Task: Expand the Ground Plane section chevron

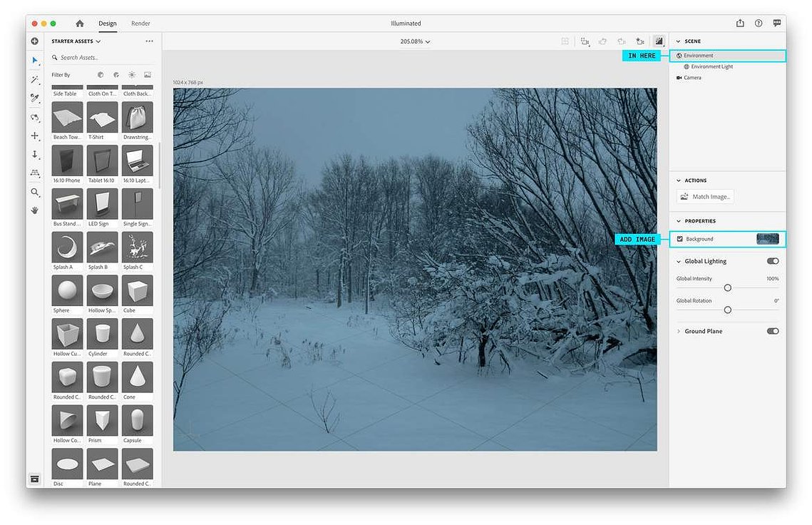Action: point(679,331)
